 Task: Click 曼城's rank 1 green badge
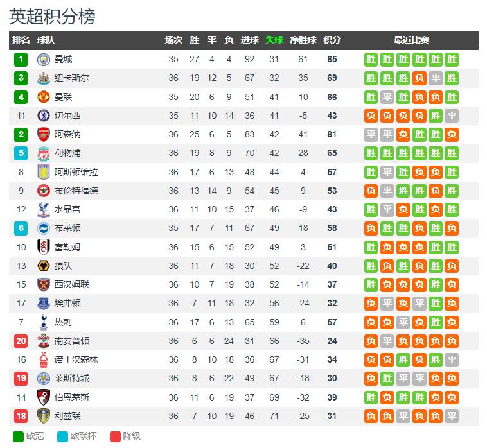click(x=21, y=60)
